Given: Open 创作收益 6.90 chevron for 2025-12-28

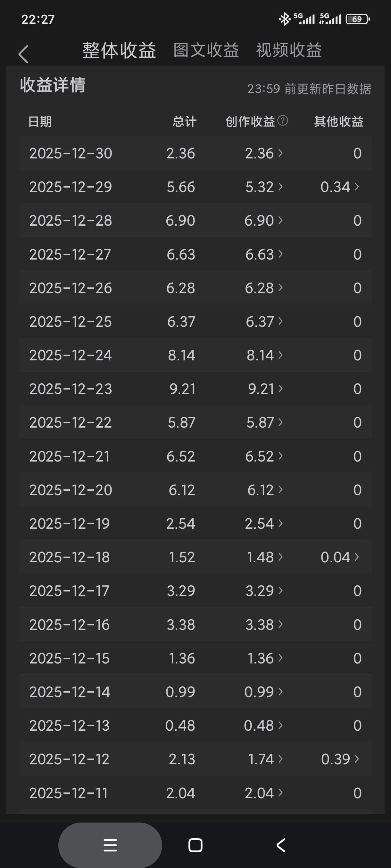Looking at the screenshot, I should (x=280, y=221).
